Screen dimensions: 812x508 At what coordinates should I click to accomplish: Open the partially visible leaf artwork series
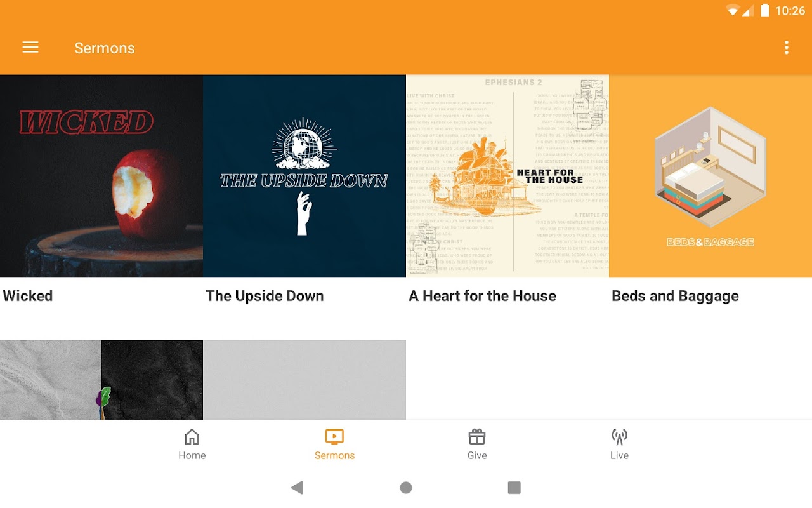click(101, 380)
